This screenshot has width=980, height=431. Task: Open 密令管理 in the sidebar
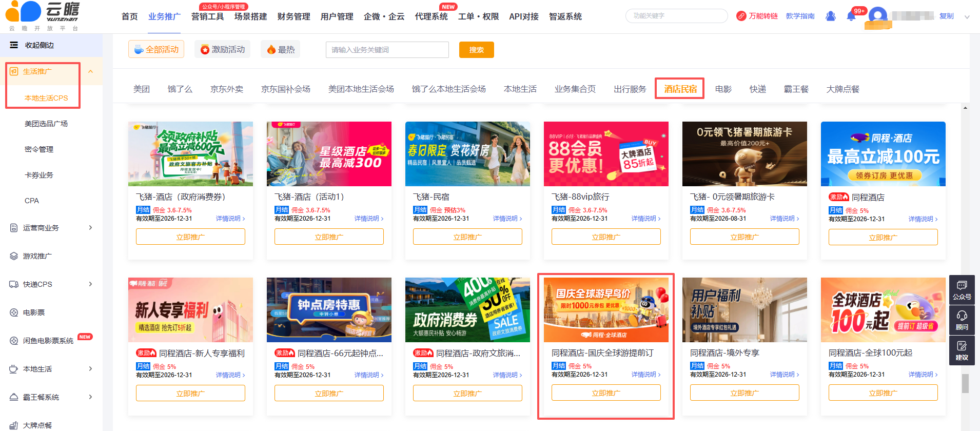(39, 149)
